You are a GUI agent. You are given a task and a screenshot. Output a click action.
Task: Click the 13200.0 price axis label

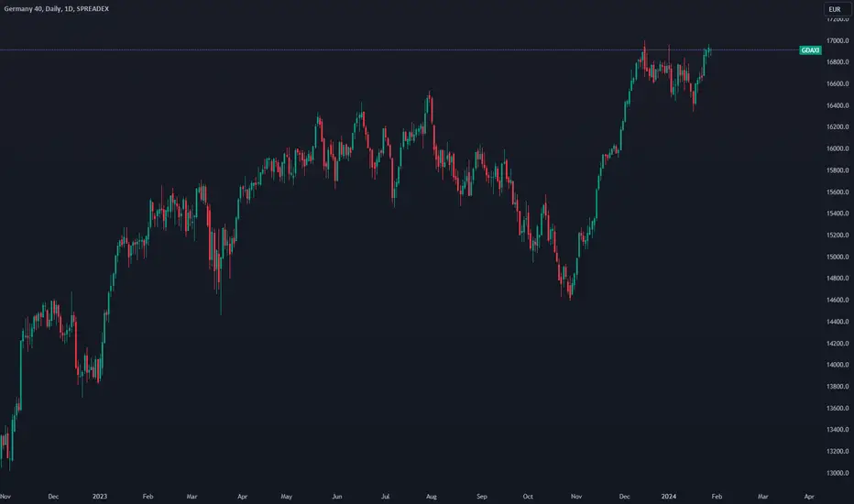click(838, 452)
